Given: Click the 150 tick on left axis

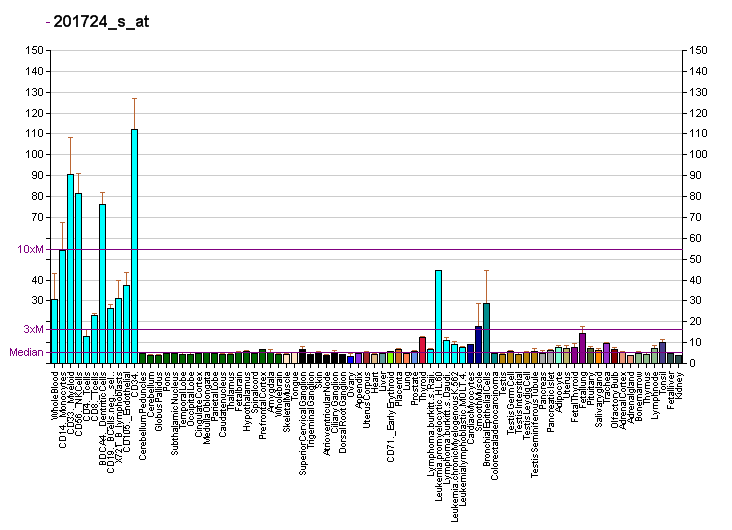Looking at the screenshot, I should click(x=35, y=50).
